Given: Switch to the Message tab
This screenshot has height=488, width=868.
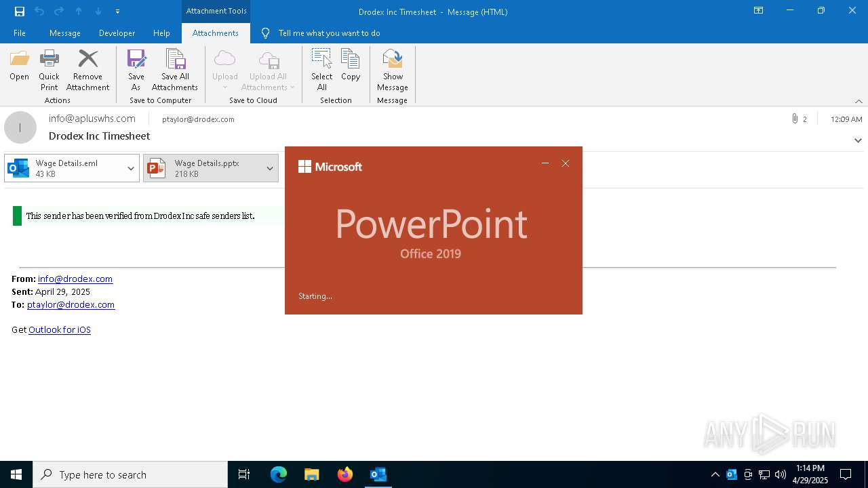Looking at the screenshot, I should tap(65, 33).
